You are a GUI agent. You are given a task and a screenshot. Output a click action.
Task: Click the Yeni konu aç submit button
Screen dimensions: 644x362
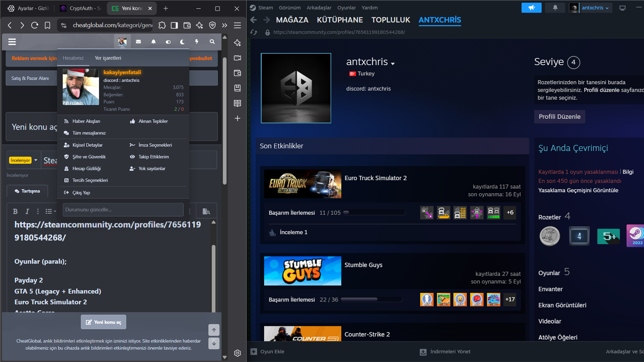pos(103,322)
